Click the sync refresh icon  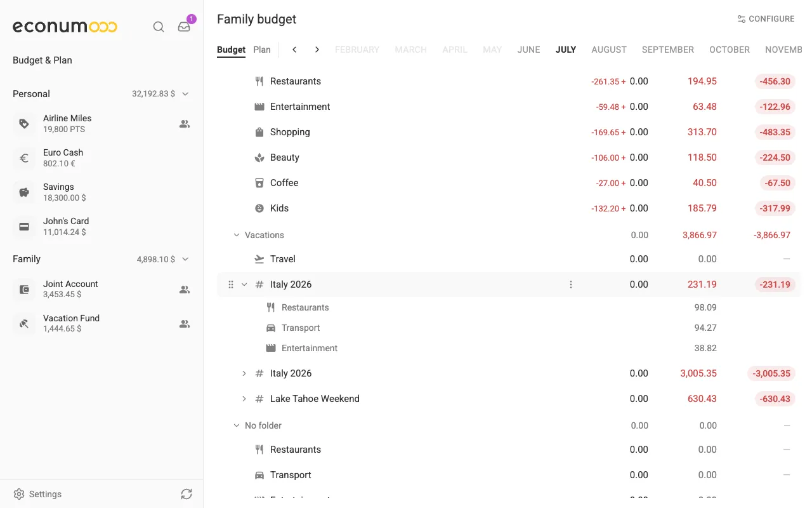coord(186,494)
